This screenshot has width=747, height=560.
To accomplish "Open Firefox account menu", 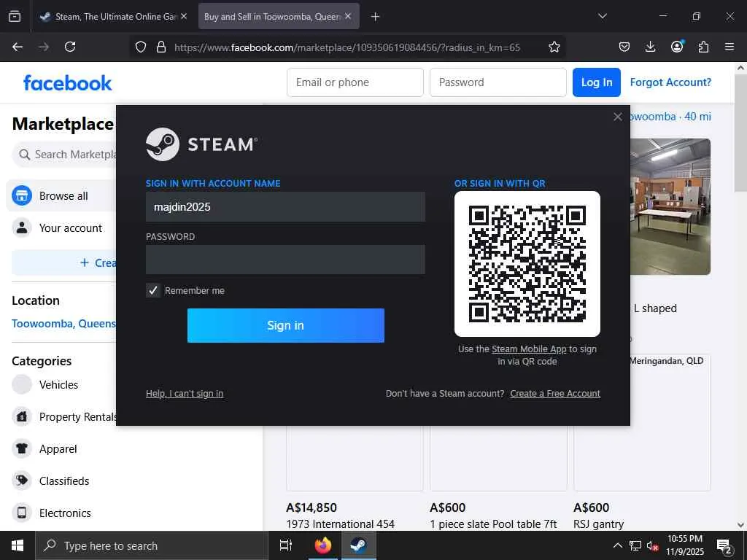I will click(x=677, y=47).
